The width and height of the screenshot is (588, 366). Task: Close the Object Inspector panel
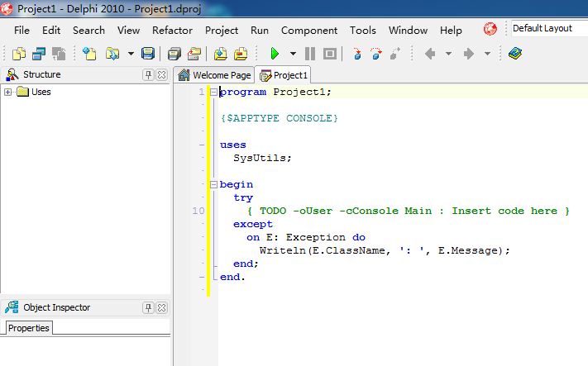tap(161, 308)
